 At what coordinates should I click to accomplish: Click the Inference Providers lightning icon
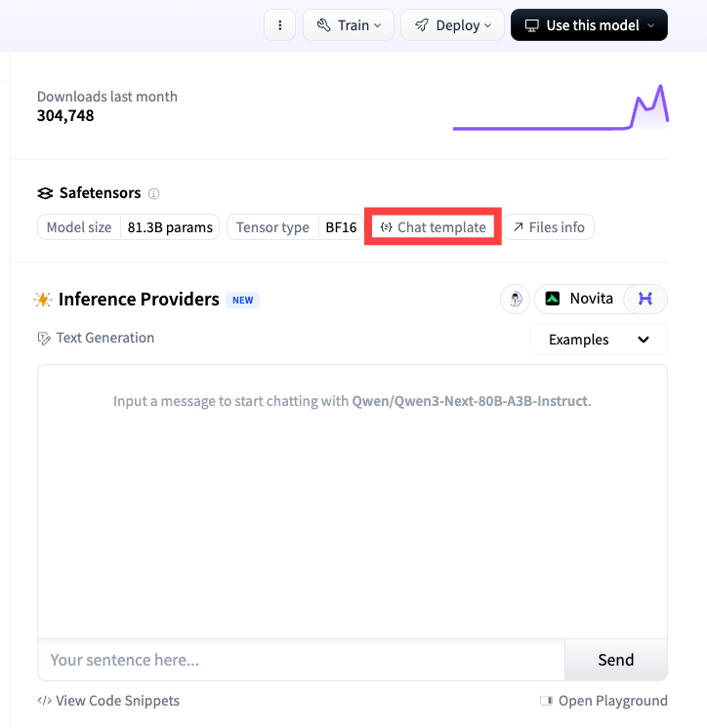tap(43, 300)
